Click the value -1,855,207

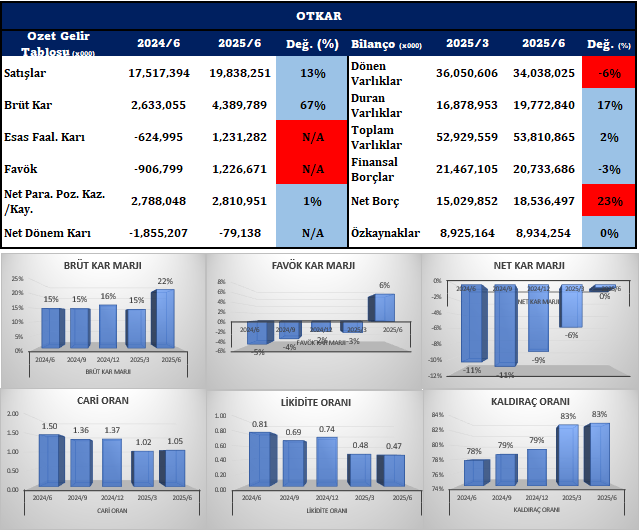click(158, 233)
